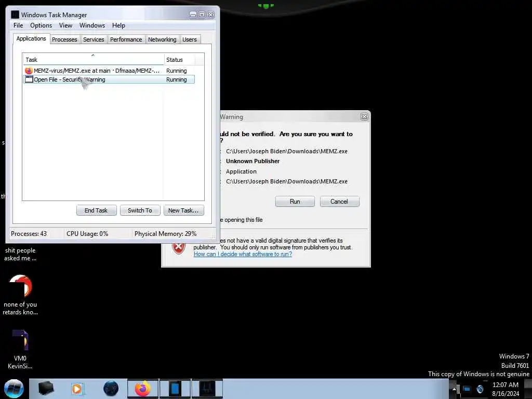532x399 pixels.
Task: Select the Task Manager taskbar button
Action: [207, 389]
